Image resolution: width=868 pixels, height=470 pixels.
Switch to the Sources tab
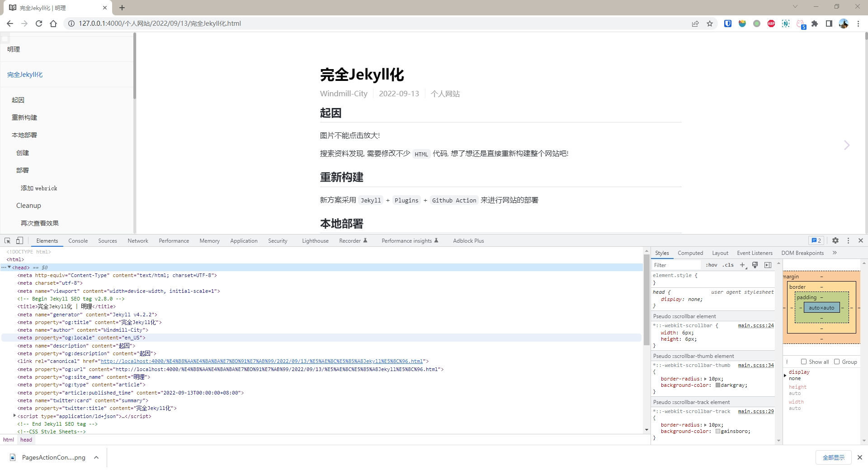[x=108, y=241]
